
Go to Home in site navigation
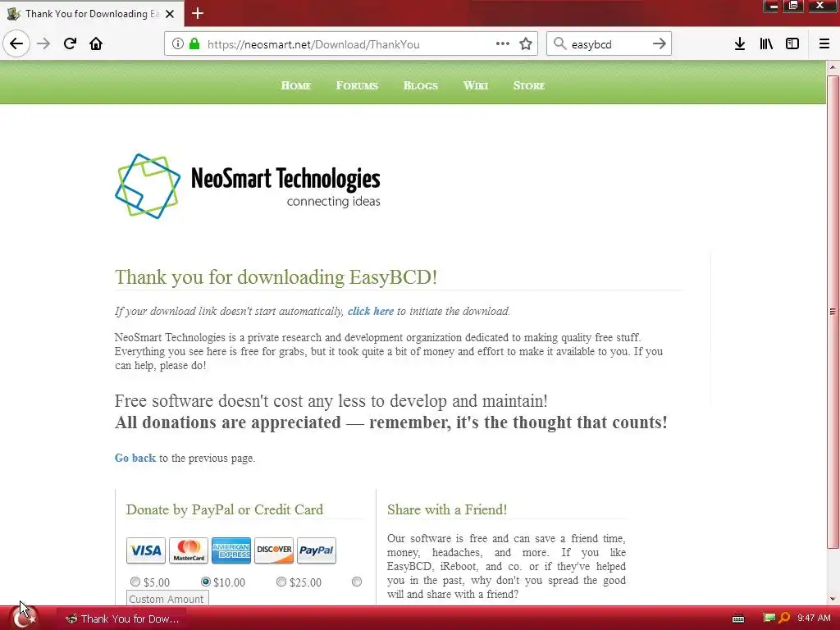[x=295, y=85]
